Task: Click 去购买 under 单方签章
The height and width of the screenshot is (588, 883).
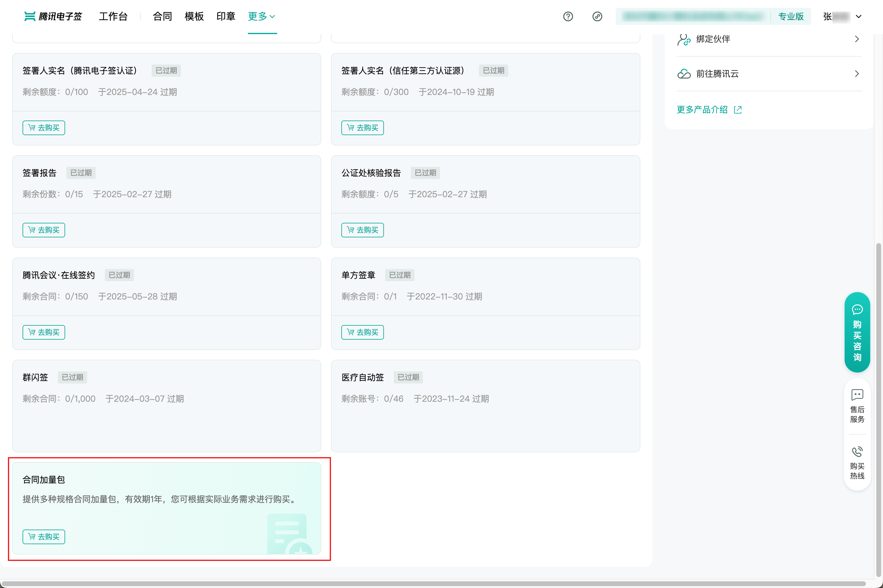Action: (362, 332)
